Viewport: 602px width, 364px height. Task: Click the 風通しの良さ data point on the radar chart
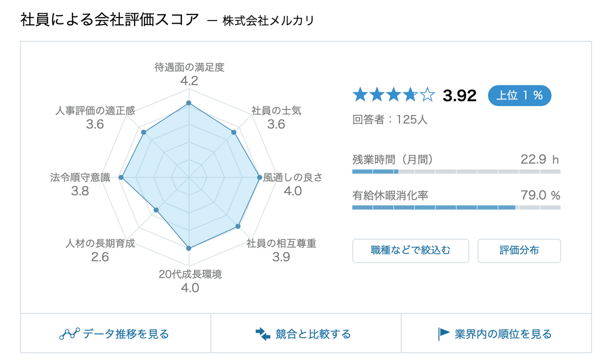(x=259, y=177)
